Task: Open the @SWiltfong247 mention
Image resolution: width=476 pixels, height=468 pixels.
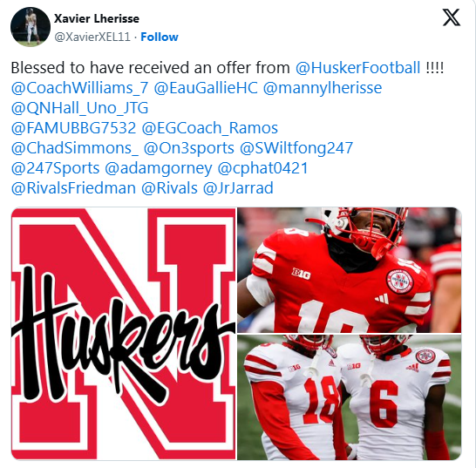Action: pos(296,148)
